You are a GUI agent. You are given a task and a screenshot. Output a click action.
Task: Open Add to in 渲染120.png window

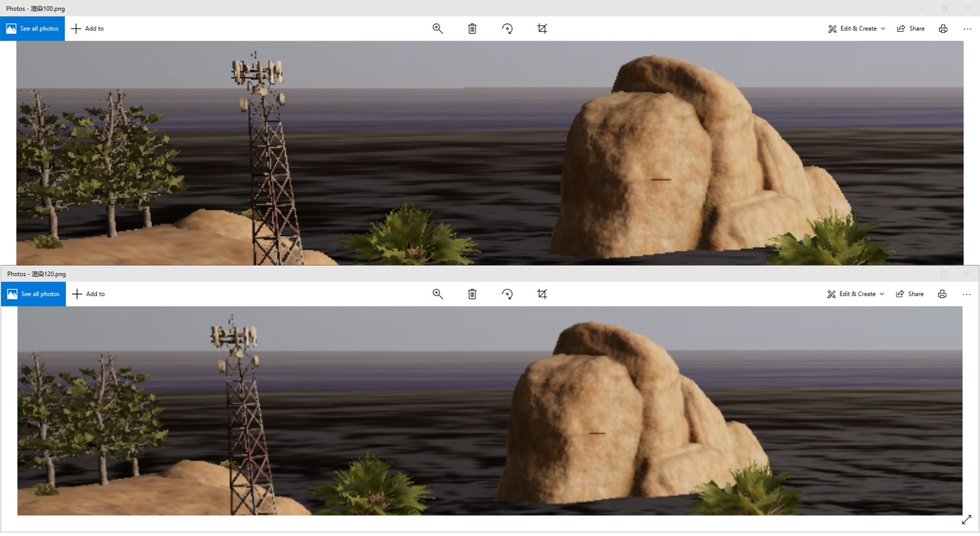coord(89,294)
